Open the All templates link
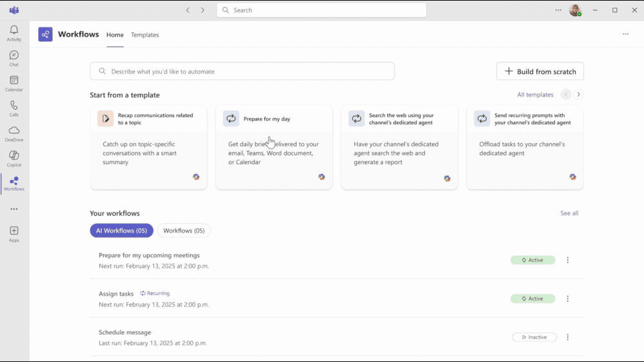The width and height of the screenshot is (644, 362). click(x=535, y=95)
